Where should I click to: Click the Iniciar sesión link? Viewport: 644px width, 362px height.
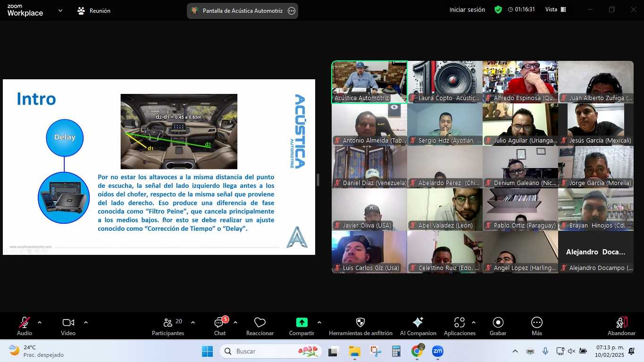467,9
